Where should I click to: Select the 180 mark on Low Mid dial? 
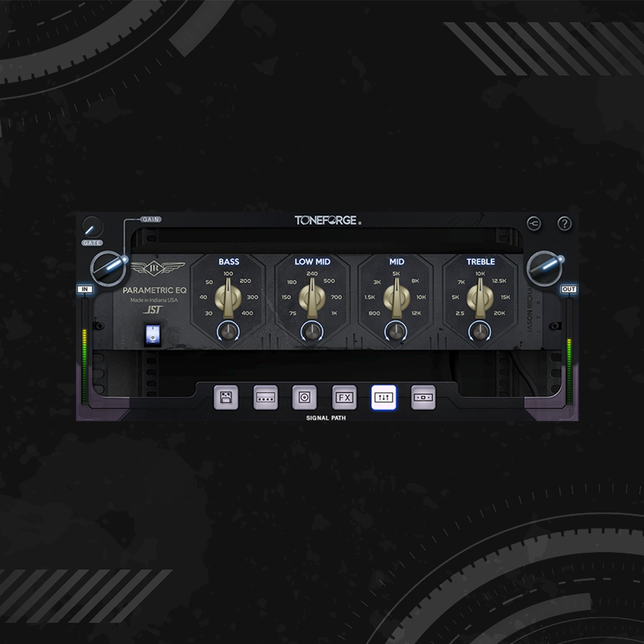[292, 282]
